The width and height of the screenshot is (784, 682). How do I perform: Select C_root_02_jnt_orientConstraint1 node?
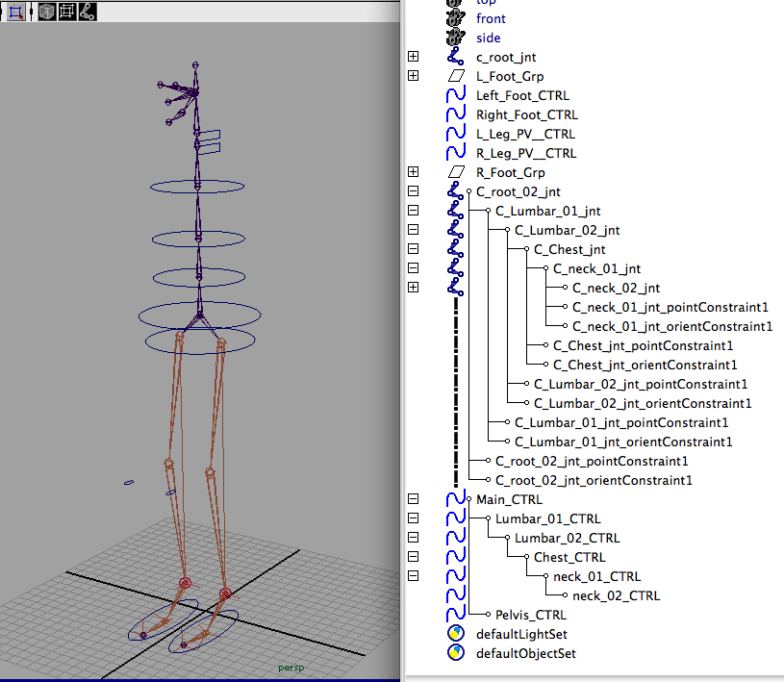(594, 481)
